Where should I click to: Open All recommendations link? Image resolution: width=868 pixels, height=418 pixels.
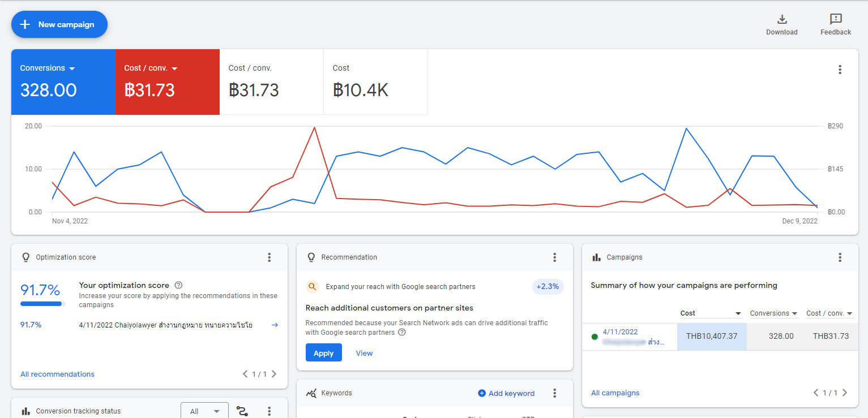(x=57, y=374)
